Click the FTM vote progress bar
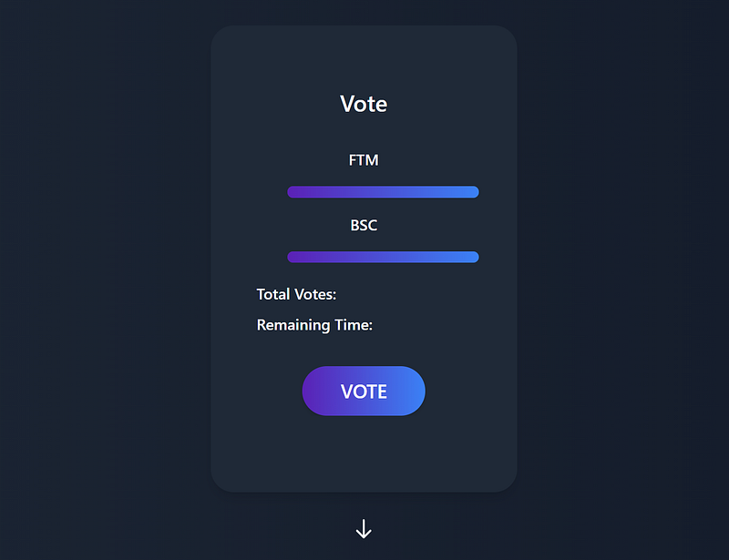 383,191
